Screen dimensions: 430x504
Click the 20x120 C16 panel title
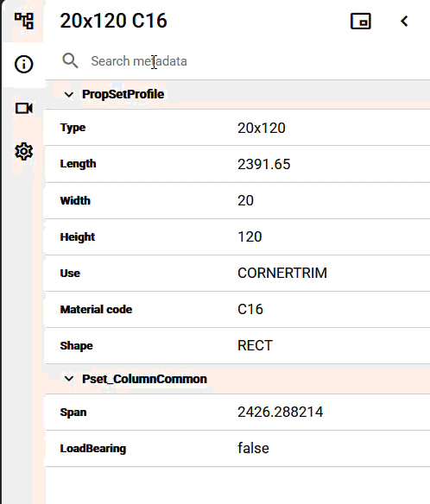[x=113, y=22]
